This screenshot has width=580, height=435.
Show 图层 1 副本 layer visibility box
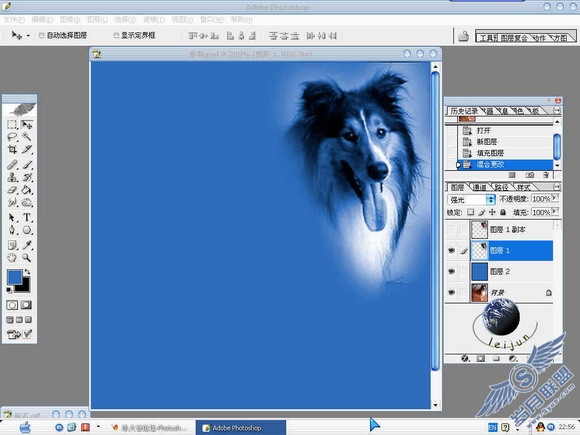click(451, 230)
